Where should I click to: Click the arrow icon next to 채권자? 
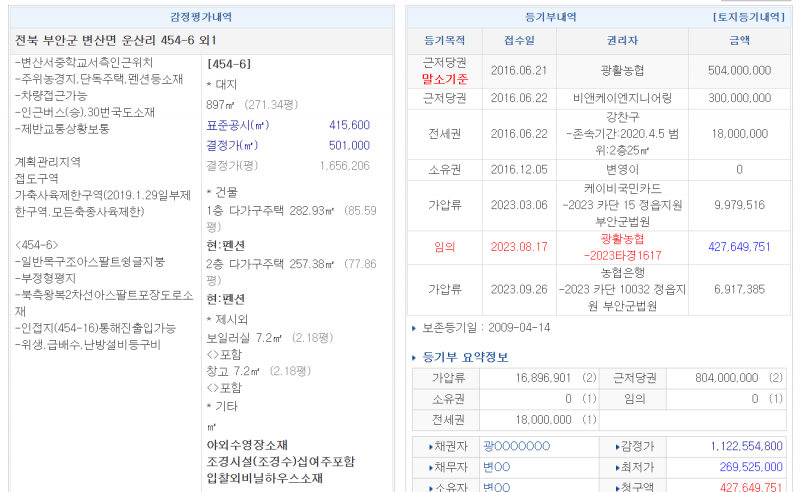click(431, 446)
